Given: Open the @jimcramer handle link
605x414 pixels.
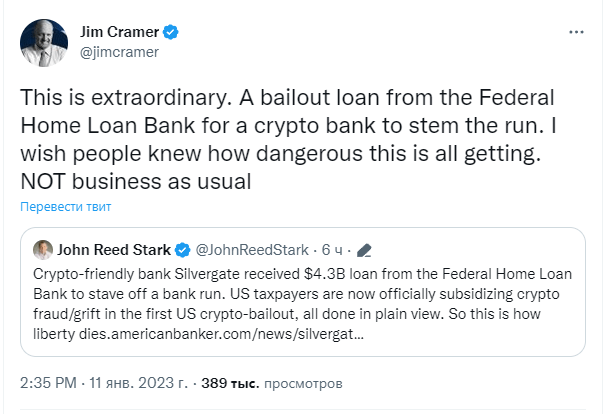Looking at the screenshot, I should point(119,52).
